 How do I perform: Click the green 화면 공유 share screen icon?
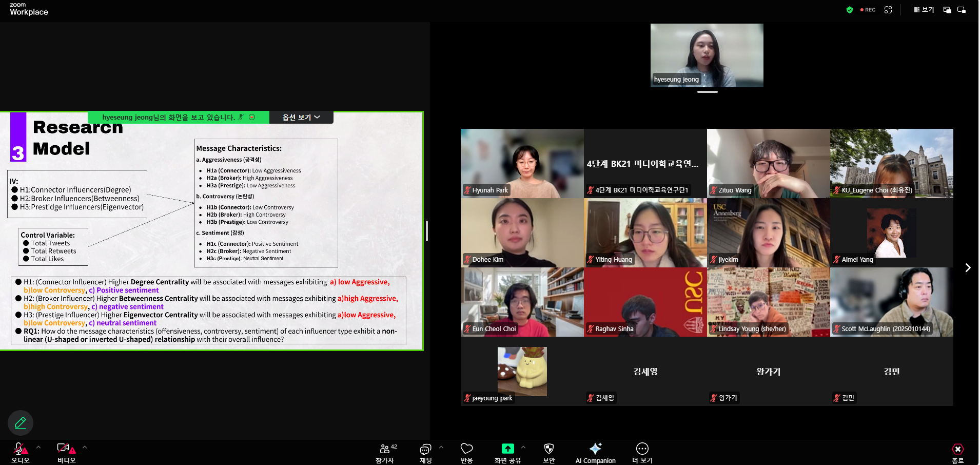click(x=507, y=449)
